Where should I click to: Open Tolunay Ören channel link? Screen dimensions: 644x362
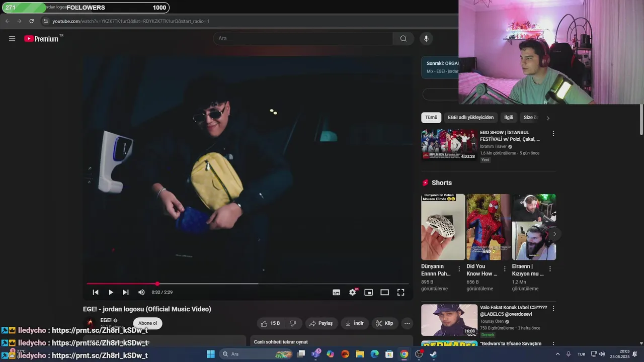pos(492,321)
